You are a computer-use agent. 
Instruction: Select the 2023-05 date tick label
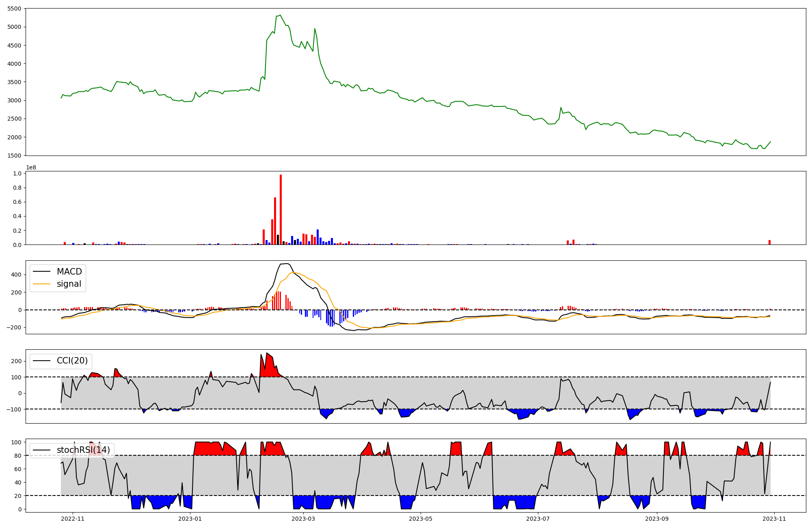click(x=421, y=519)
